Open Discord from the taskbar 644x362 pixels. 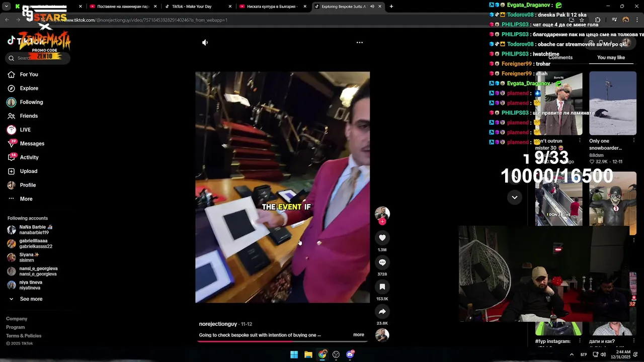(x=350, y=354)
